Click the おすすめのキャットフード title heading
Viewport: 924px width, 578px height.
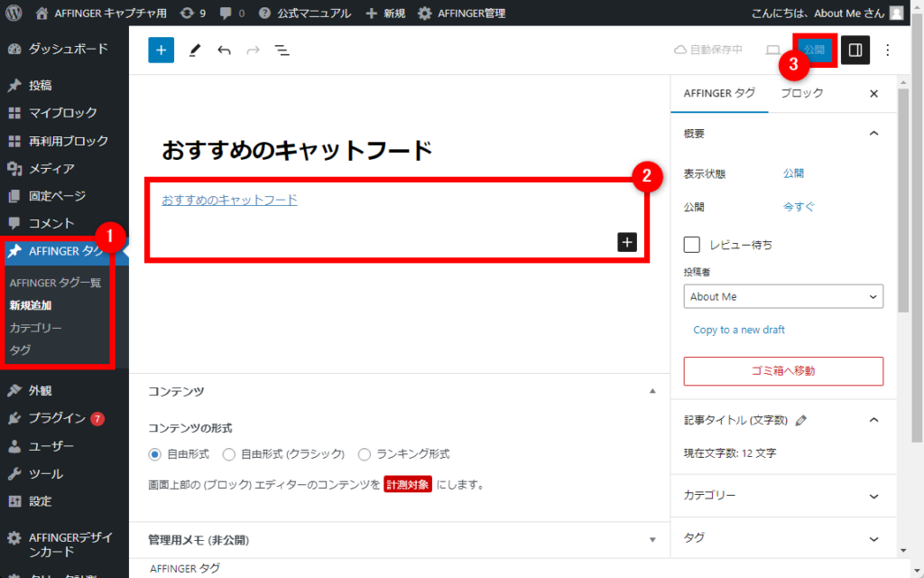coord(297,150)
